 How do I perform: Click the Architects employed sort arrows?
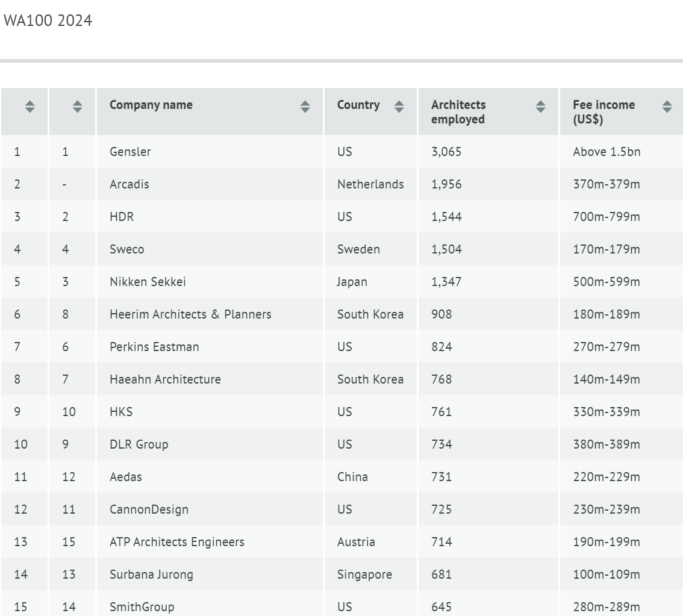click(x=541, y=106)
